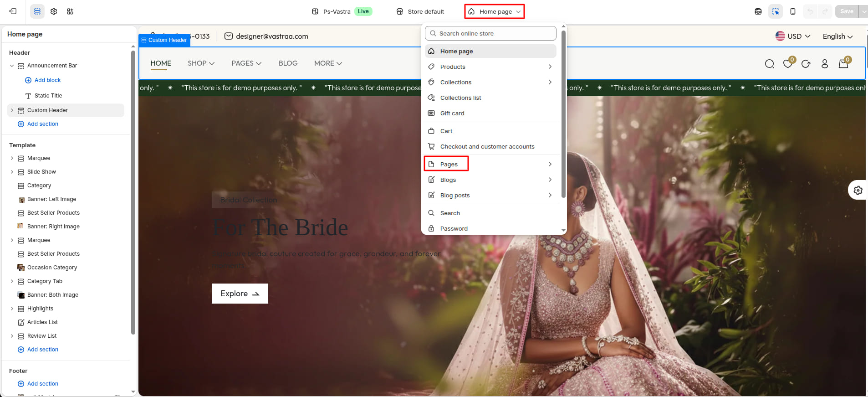Click Add section under Review List
This screenshot has height=397, width=868.
click(x=38, y=350)
